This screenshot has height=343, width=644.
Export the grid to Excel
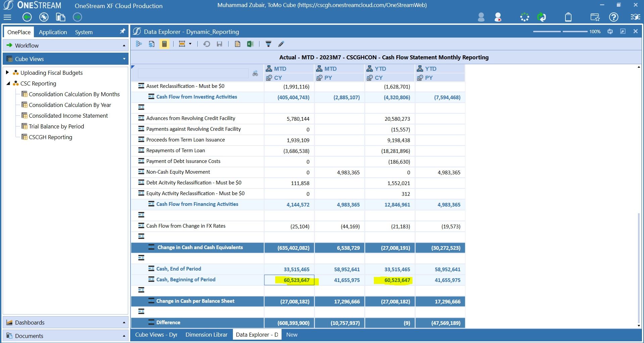coord(250,44)
